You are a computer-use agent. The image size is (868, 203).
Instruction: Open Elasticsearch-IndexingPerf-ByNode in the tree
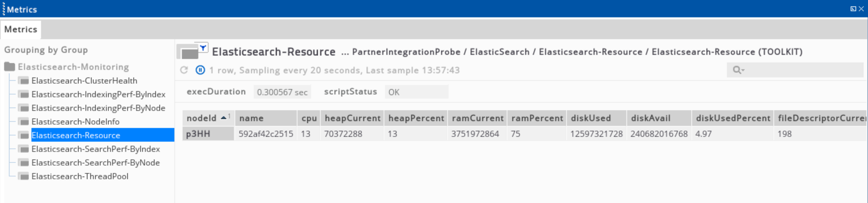click(98, 108)
